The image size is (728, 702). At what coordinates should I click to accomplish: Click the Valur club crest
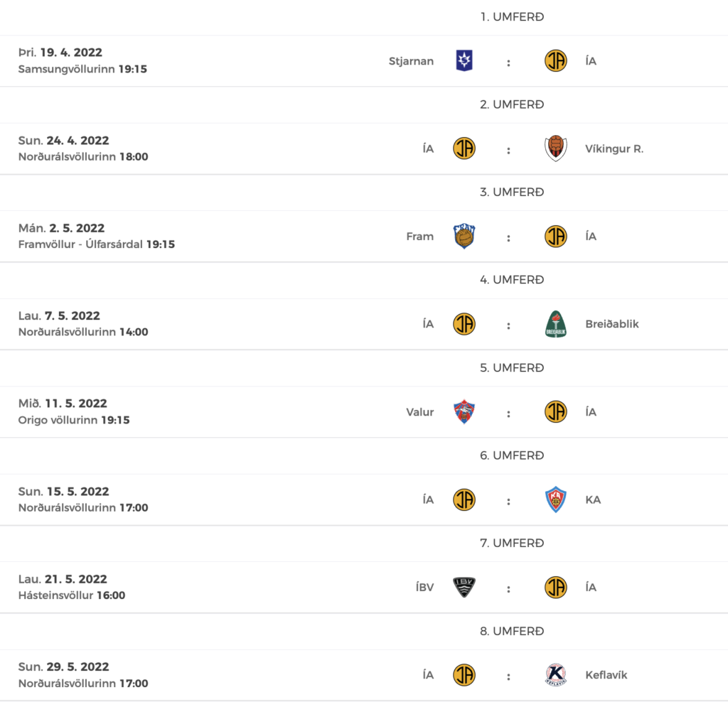coord(464,411)
